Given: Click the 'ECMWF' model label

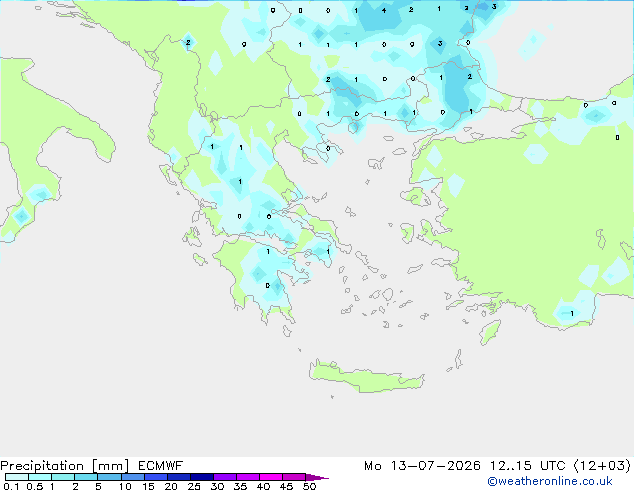Looking at the screenshot, I should [161, 466].
